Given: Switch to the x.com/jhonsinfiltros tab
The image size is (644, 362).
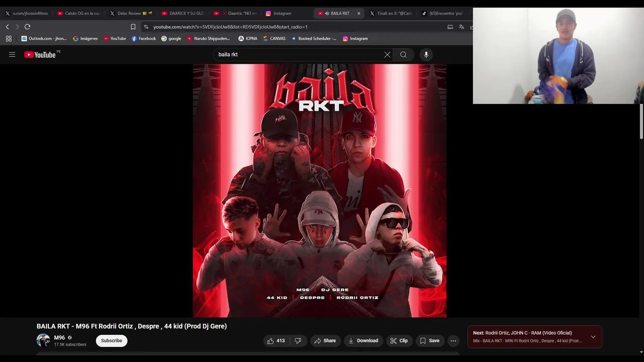Looking at the screenshot, I should click(x=26, y=14).
